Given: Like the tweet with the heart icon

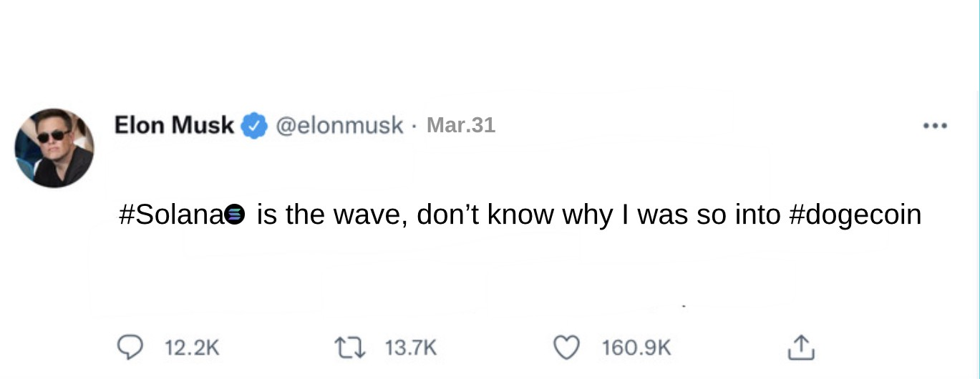Looking at the screenshot, I should 567,348.
